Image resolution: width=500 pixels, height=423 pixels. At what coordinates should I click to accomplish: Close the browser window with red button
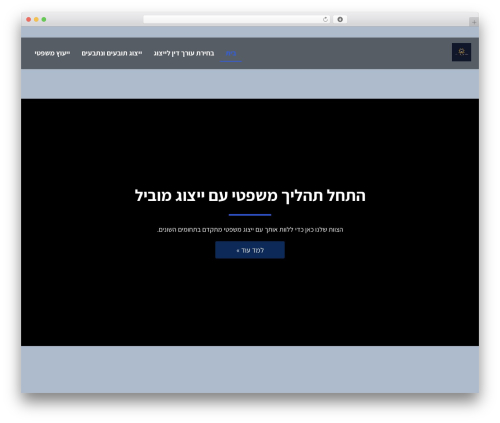[29, 19]
